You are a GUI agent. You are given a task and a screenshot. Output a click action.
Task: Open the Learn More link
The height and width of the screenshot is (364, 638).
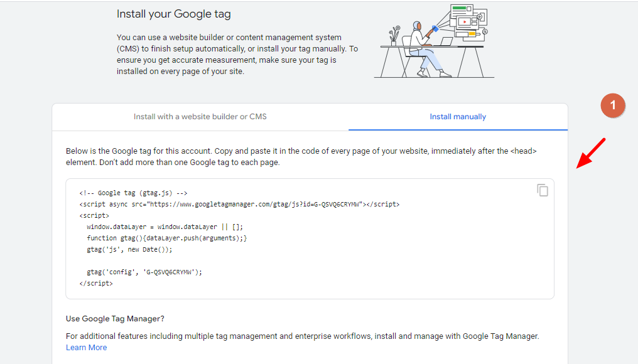pos(86,347)
